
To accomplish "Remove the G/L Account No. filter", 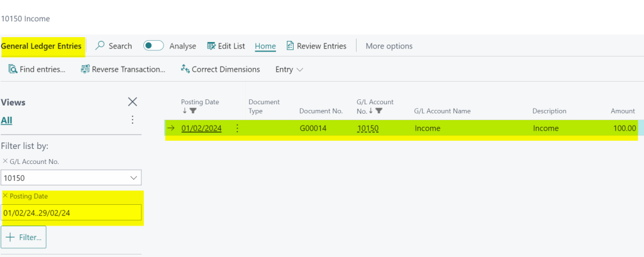I will 6,161.
